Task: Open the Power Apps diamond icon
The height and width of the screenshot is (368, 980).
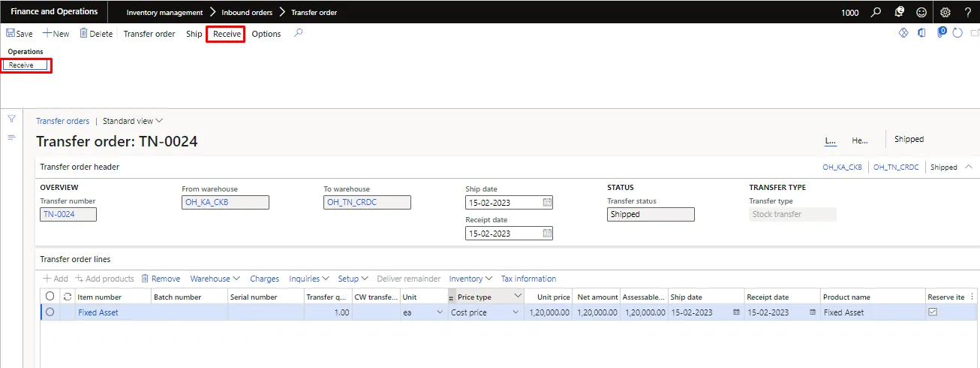Action: 903,34
